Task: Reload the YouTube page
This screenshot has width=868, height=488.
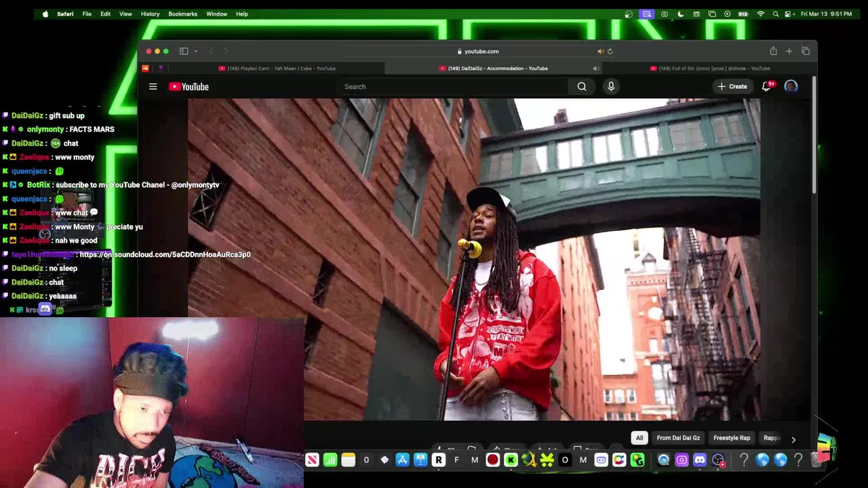Action: [610, 52]
